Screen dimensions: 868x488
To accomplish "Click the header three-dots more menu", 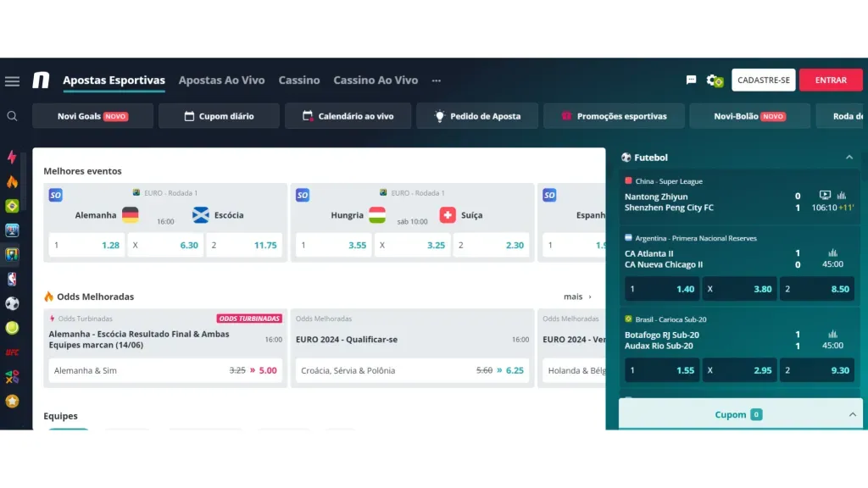I will point(437,80).
